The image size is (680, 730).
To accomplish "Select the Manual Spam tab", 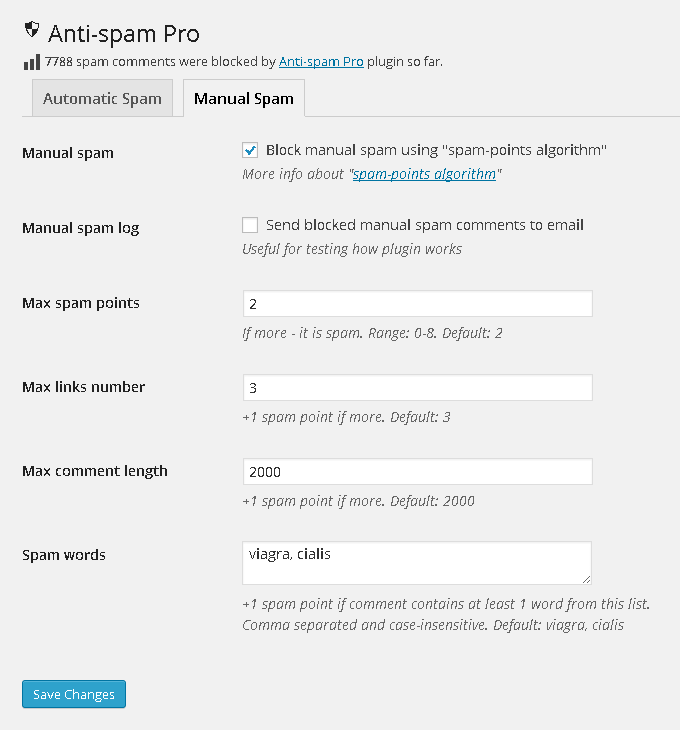I will [244, 99].
